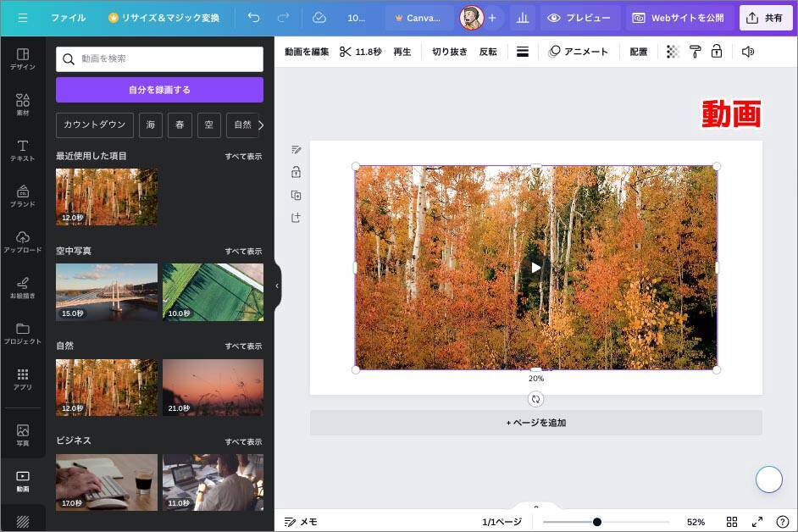Open the video volume speaker icon
The width and height of the screenshot is (798, 532).
[x=747, y=52]
